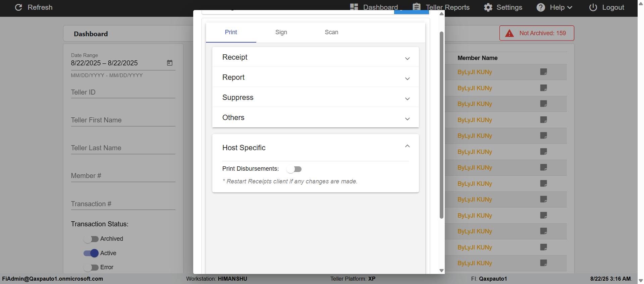Focus the Teller Last Name field
Screen dimensions: 644x284
tap(123, 148)
